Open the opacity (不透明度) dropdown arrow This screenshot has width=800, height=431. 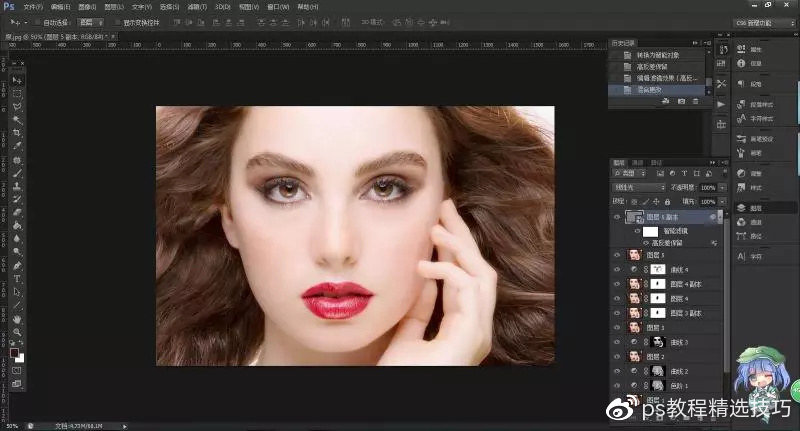pos(721,187)
